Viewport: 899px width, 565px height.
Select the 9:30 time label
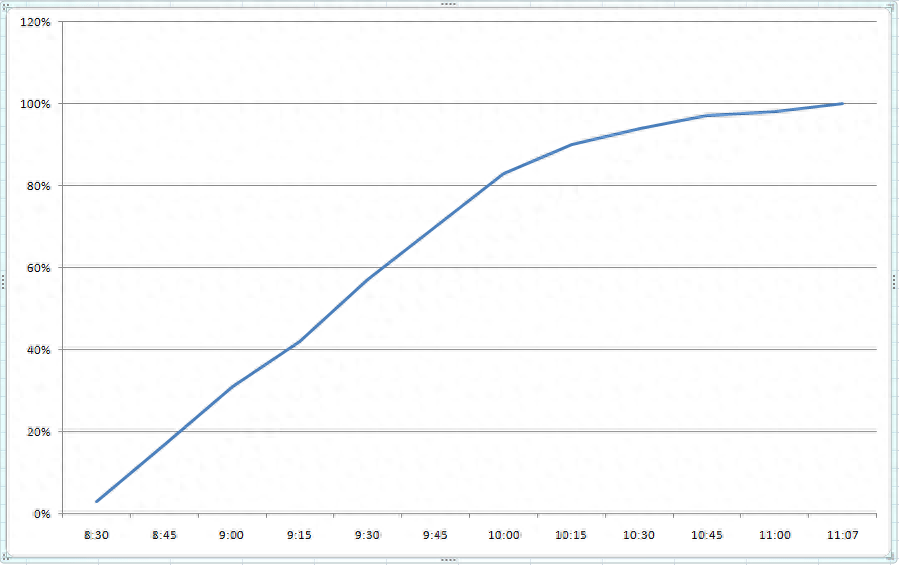coord(367,535)
